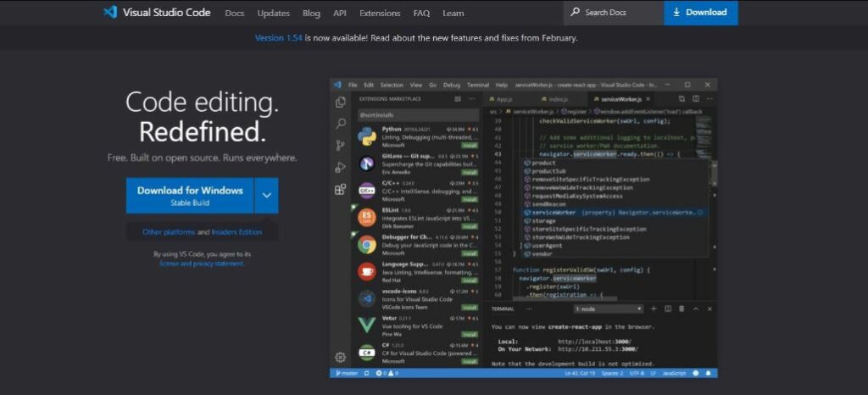The height and width of the screenshot is (395, 868).
Task: Open the Selection menu in the editor
Action: [392, 86]
